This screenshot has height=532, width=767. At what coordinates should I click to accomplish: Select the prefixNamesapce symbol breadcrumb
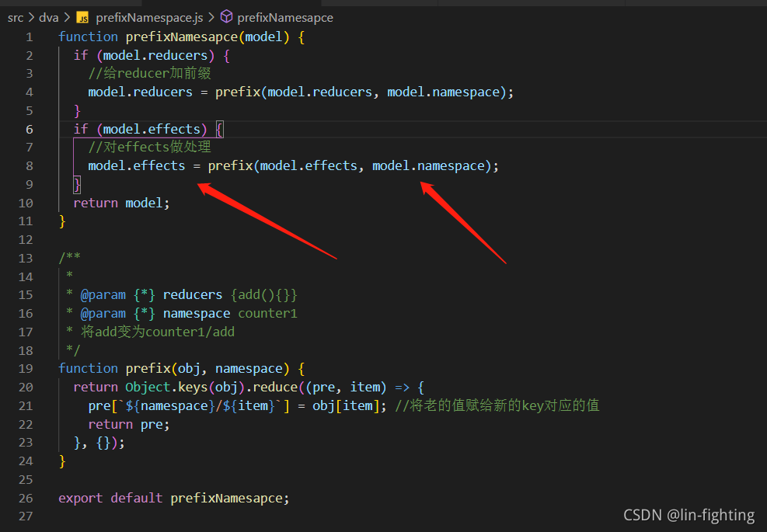pos(285,18)
